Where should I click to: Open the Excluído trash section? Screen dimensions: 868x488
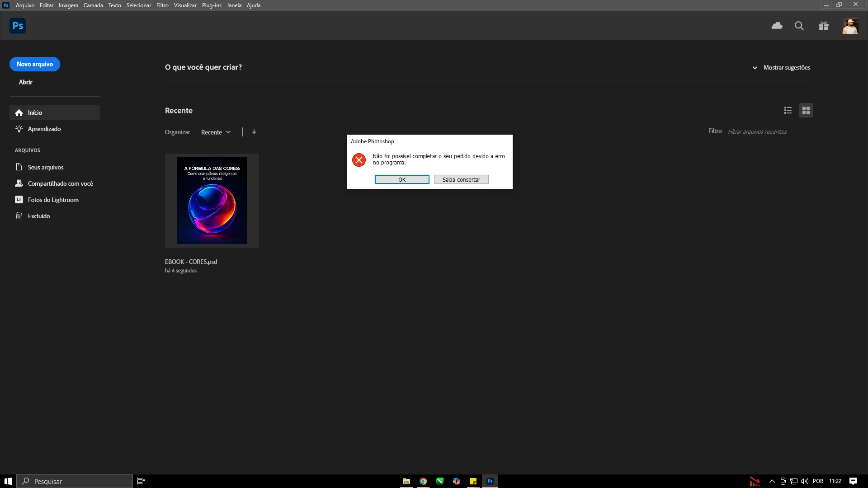(x=39, y=216)
